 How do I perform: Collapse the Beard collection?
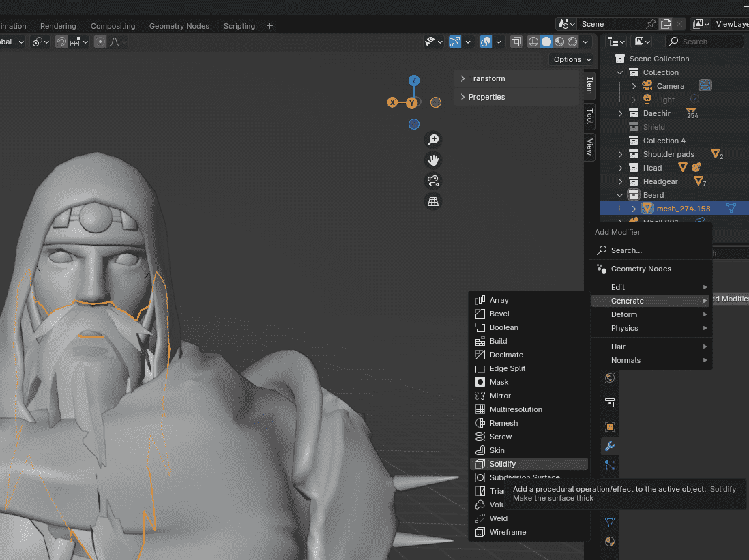(x=620, y=195)
